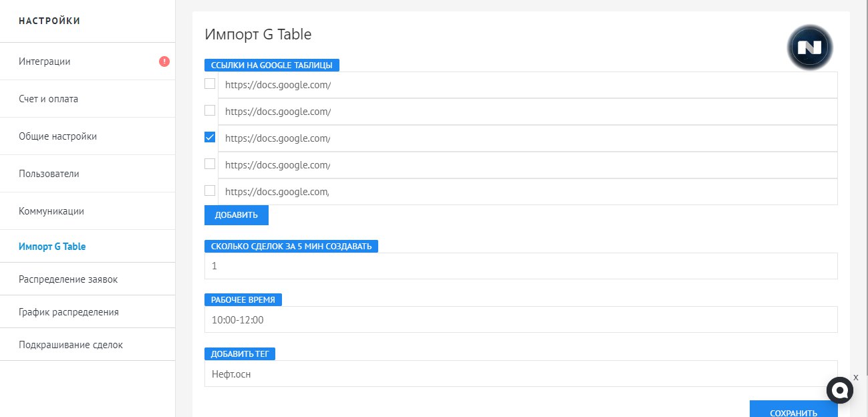
Task: Click the Добавить тег input field
Action: coord(521,374)
